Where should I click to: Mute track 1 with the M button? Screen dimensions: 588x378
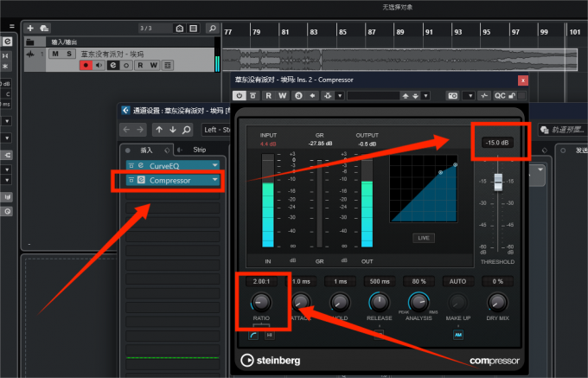[x=55, y=54]
